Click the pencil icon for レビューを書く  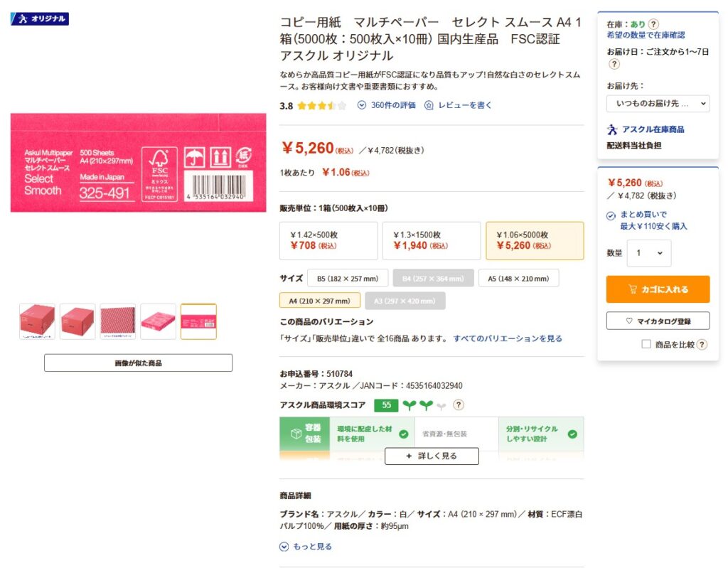point(429,105)
